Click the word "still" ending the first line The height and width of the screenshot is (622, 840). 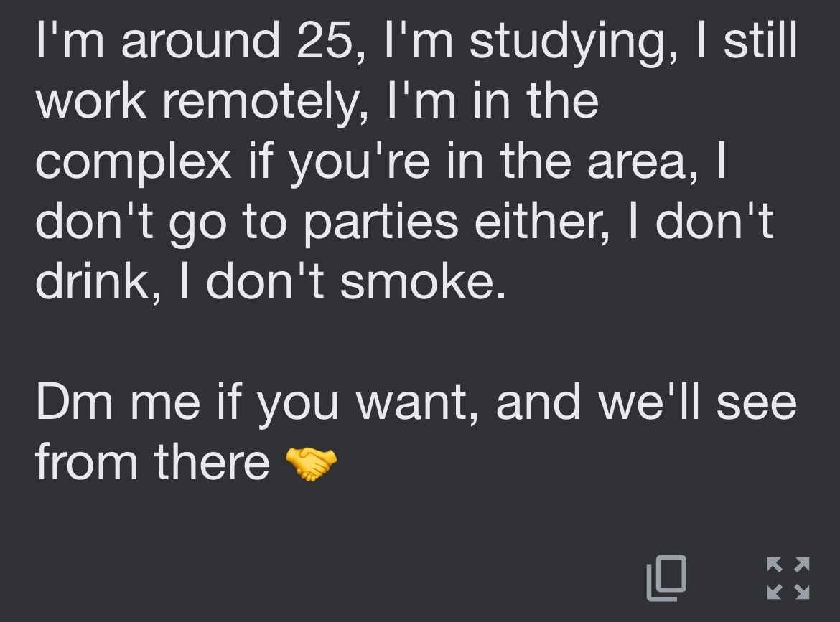pyautogui.click(x=761, y=41)
